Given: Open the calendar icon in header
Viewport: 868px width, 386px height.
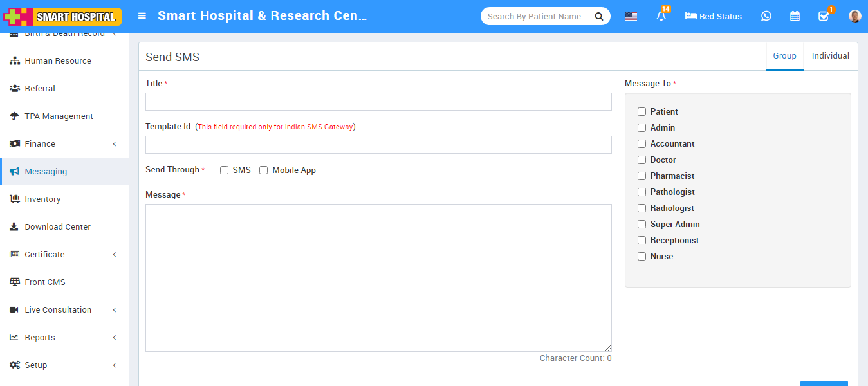Looking at the screenshot, I should tap(795, 16).
